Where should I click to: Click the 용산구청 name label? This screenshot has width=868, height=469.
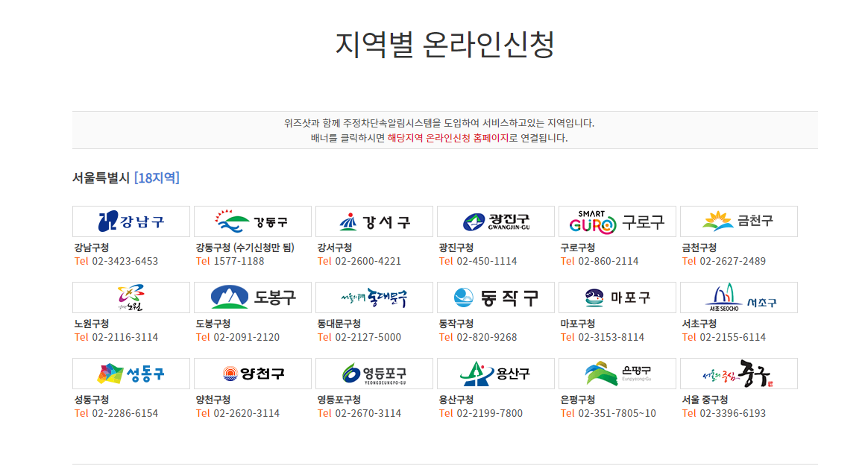click(x=456, y=399)
